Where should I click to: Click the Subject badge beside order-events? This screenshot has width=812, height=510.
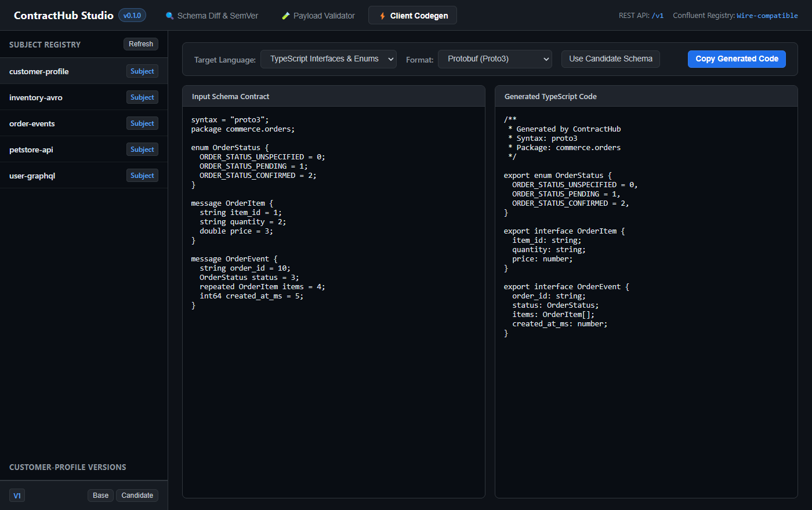[x=142, y=123]
